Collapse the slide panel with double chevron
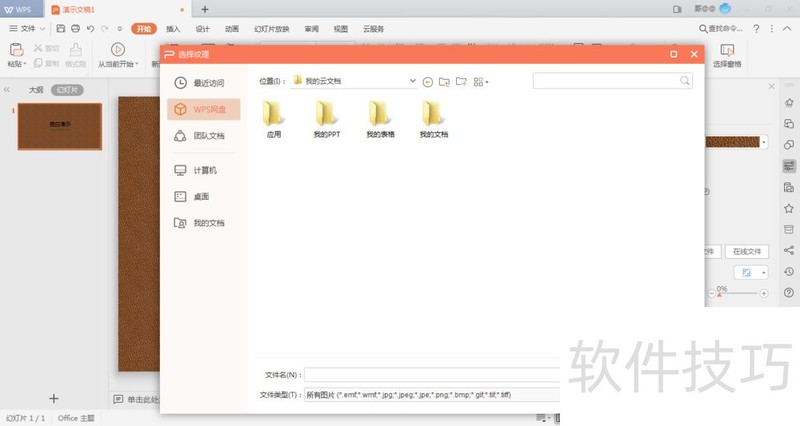800x426 pixels. [7, 89]
